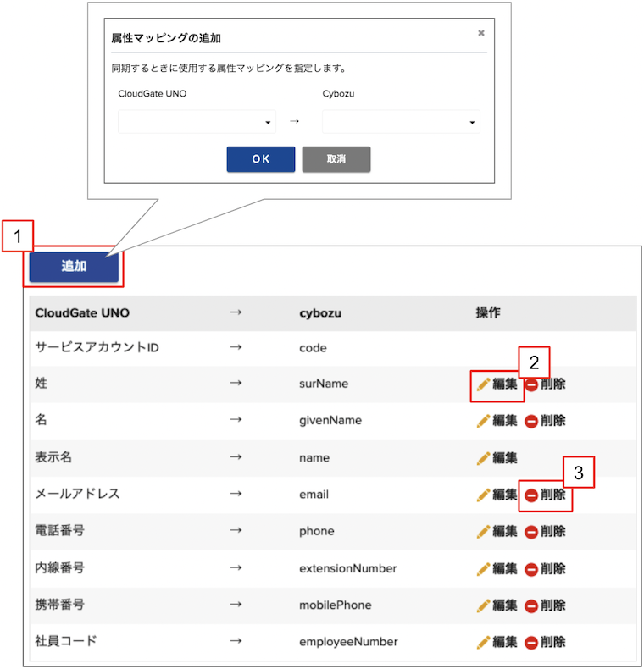The height and width of the screenshot is (669, 644).
Task: Confirm mapping with the OK button
Action: [x=260, y=159]
